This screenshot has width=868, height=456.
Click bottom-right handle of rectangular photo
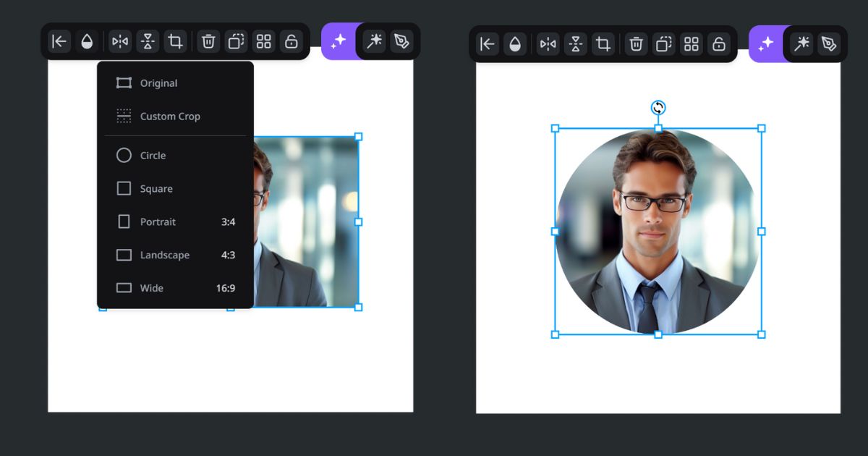click(358, 308)
